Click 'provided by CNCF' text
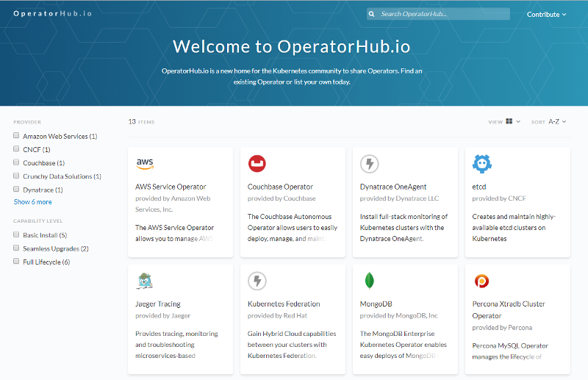588x380 pixels. (x=499, y=198)
